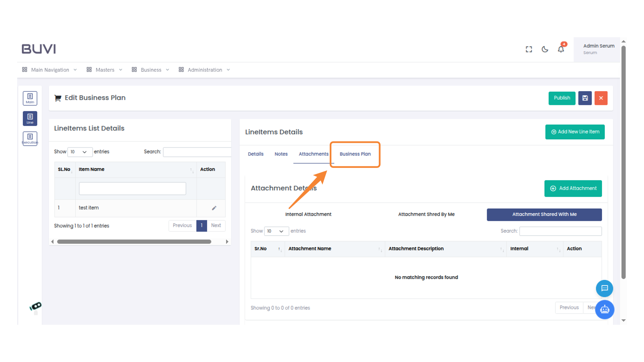Enable dark mode with moon toggle
The image size is (644, 362).
pos(544,49)
